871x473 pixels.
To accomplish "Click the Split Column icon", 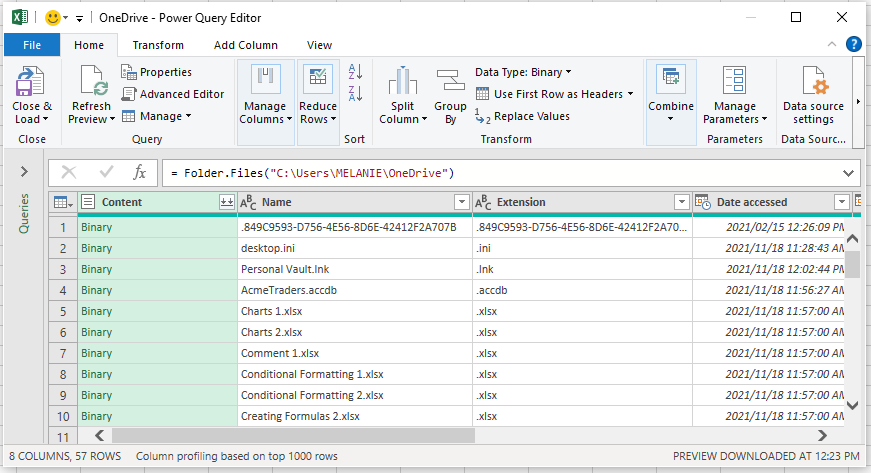I will 402,81.
